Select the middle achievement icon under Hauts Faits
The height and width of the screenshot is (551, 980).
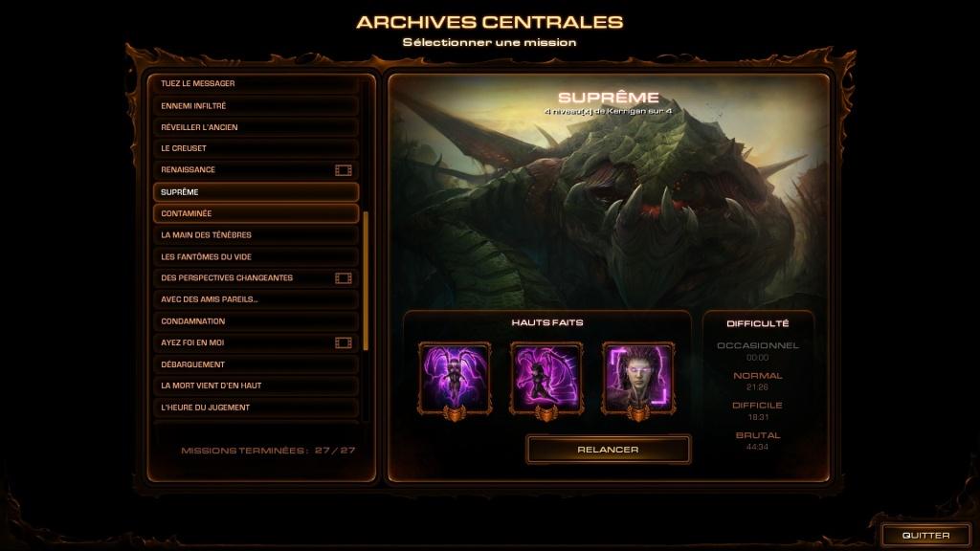click(546, 380)
